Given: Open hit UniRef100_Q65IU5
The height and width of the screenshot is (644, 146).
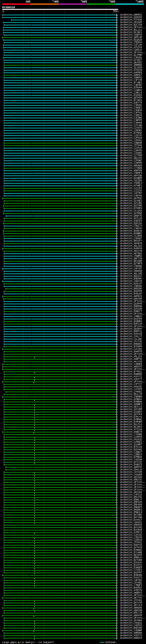Looking at the screenshot, I should pyautogui.click(x=131, y=37).
